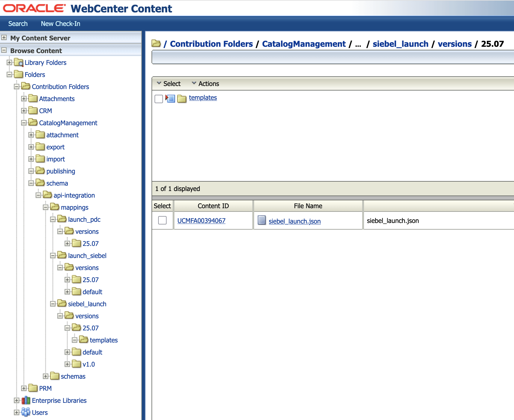Open the New Check-In menu
This screenshot has width=514, height=420.
coord(61,24)
